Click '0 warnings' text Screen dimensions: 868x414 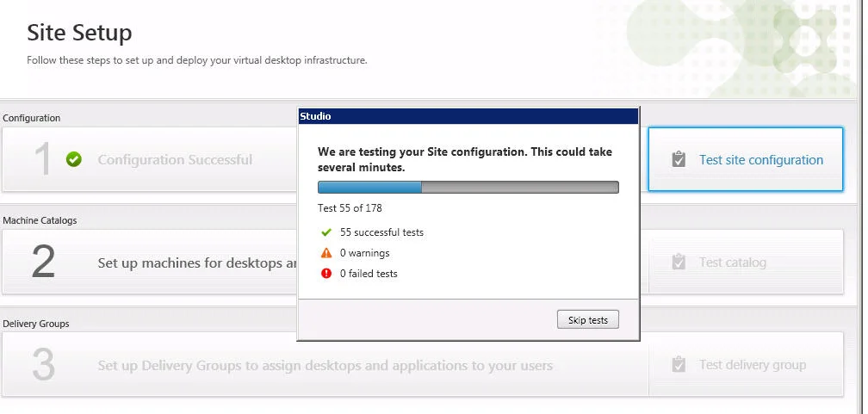(365, 253)
